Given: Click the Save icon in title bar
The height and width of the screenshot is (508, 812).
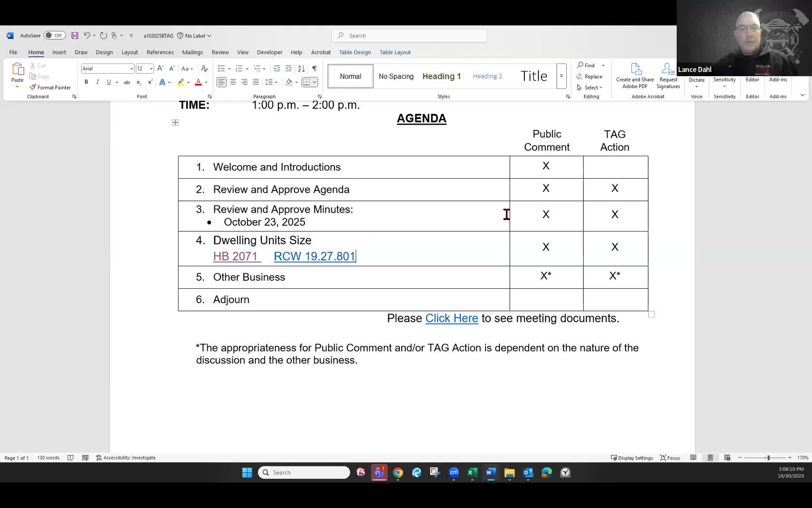Looking at the screenshot, I should coord(75,36).
